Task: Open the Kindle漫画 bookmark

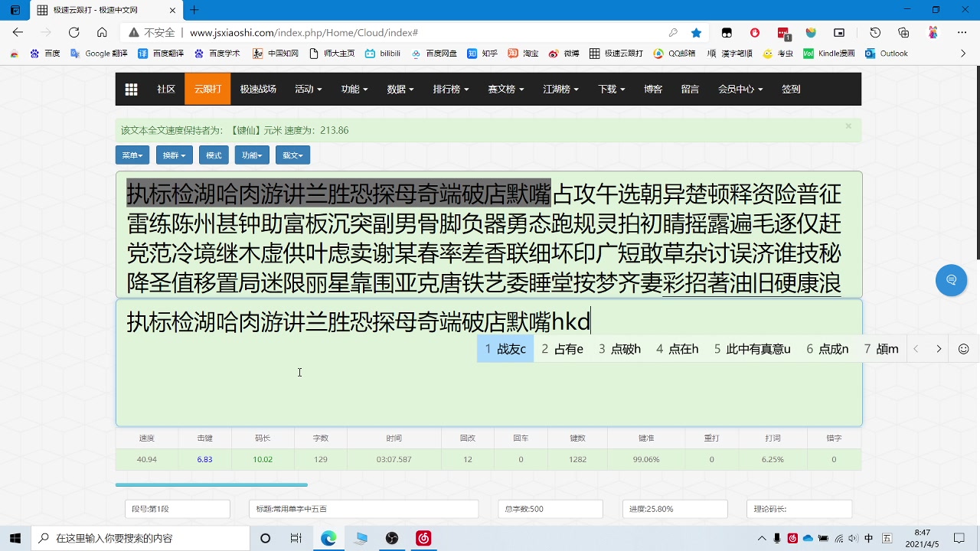Action: pos(828,54)
